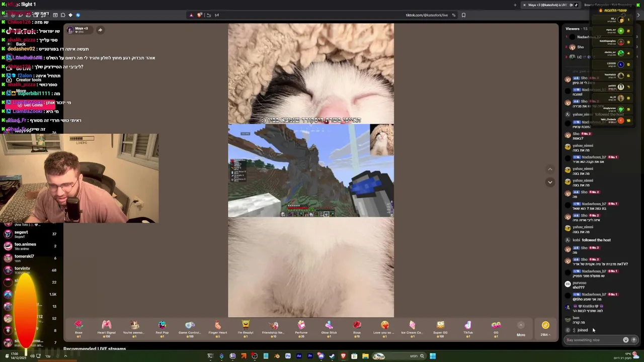Image resolution: width=644 pixels, height=362 pixels.
Task: Click 'kobi followed the host' chat message
Action: click(591, 240)
